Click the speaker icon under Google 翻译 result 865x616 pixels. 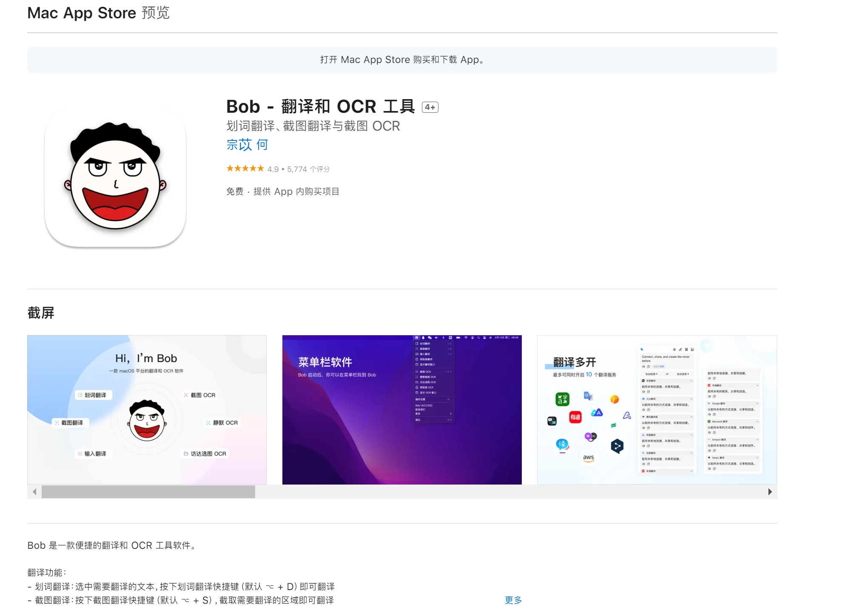(x=709, y=415)
